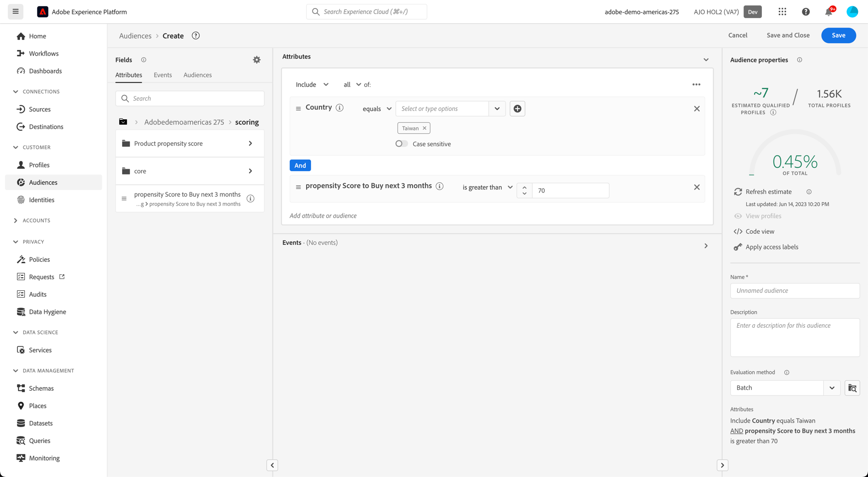Go to scoring root folder icon
This screenshot has width=868, height=477.
pyautogui.click(x=123, y=122)
